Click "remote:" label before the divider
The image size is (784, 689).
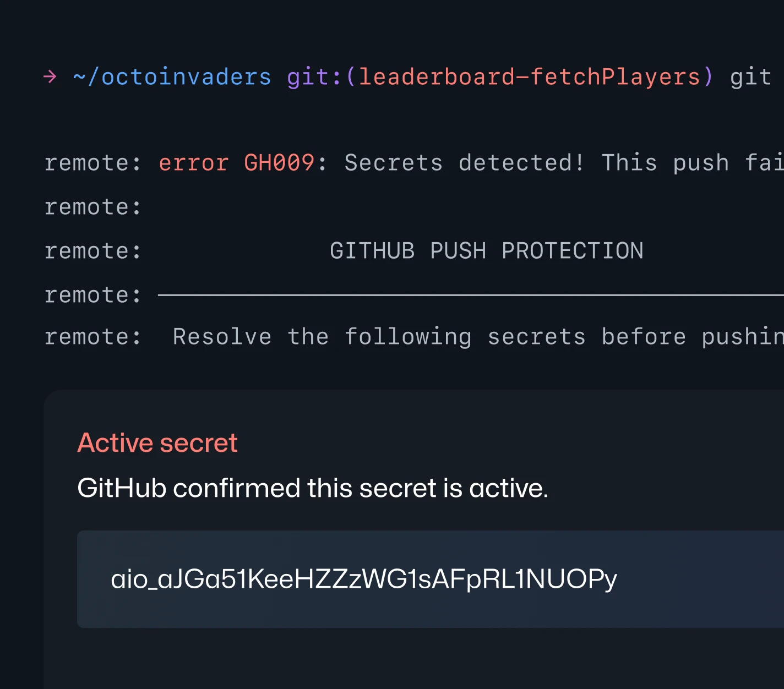pyautogui.click(x=92, y=295)
